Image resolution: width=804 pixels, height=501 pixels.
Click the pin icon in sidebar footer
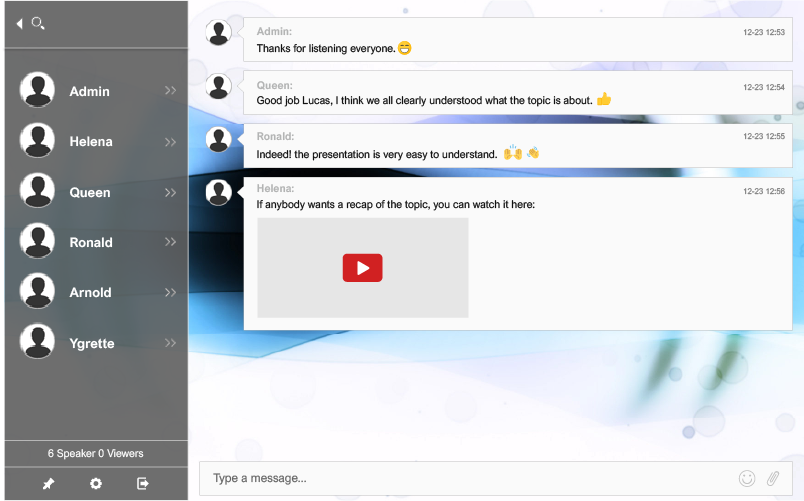tap(48, 484)
